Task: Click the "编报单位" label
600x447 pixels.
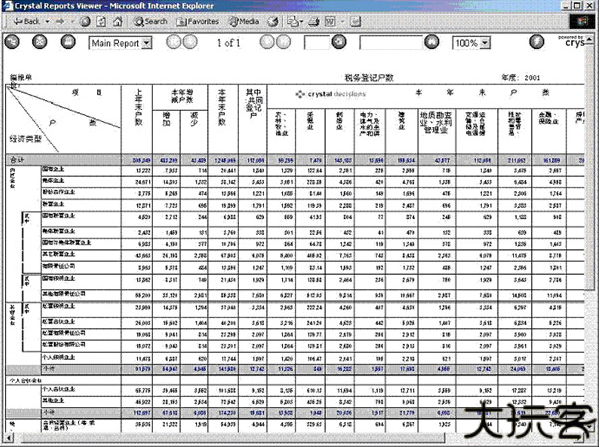Action: (x=21, y=81)
